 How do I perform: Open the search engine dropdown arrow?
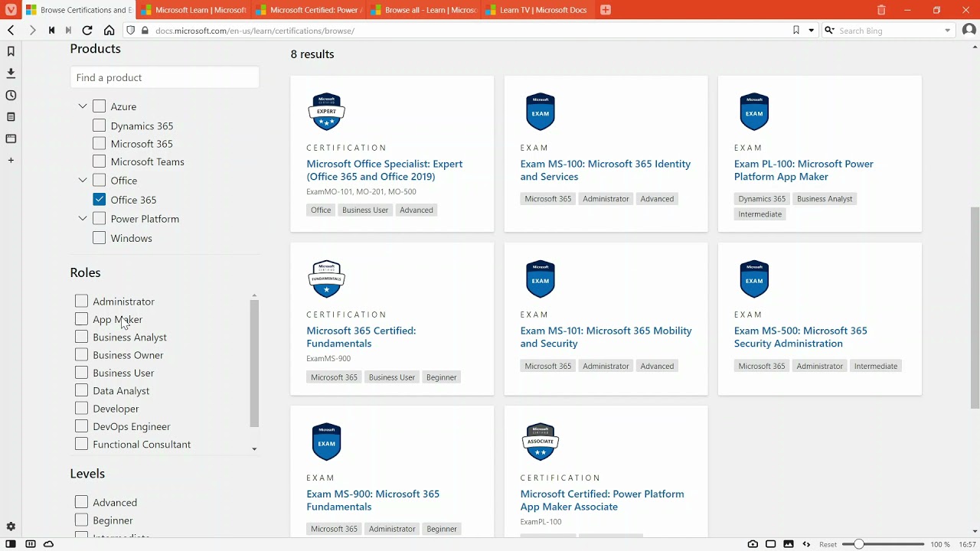point(948,31)
